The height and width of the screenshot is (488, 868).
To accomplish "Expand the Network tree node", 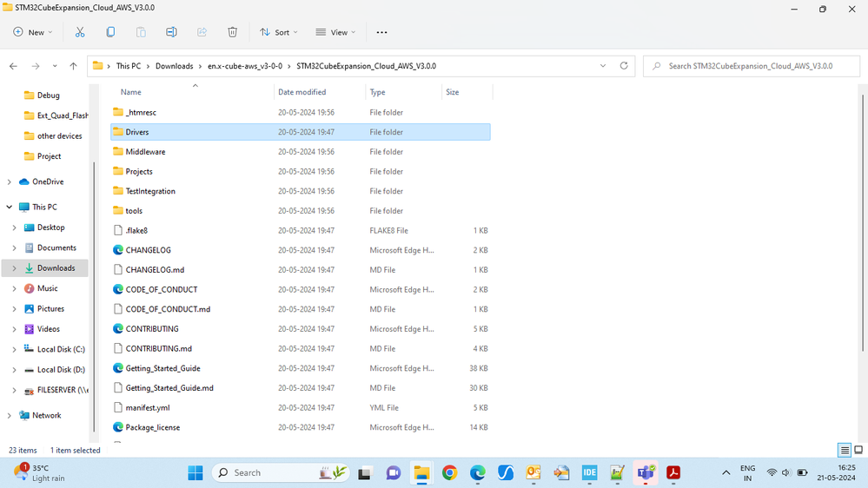I will 9,416.
